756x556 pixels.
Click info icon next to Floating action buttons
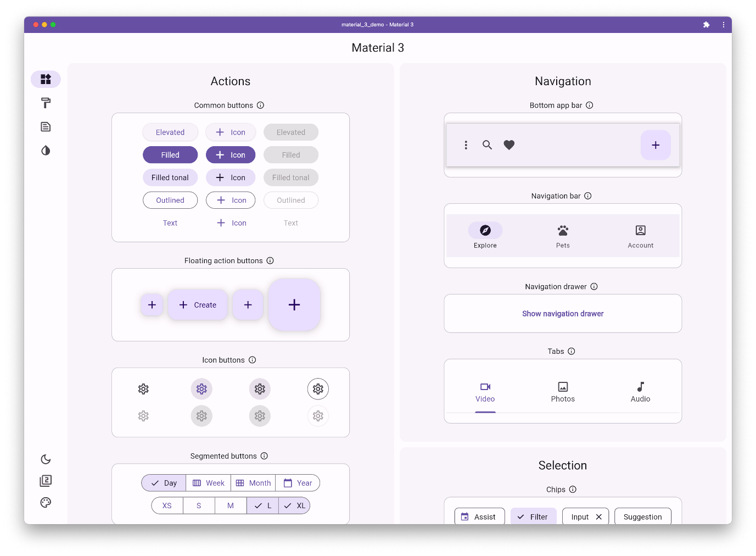270,260
